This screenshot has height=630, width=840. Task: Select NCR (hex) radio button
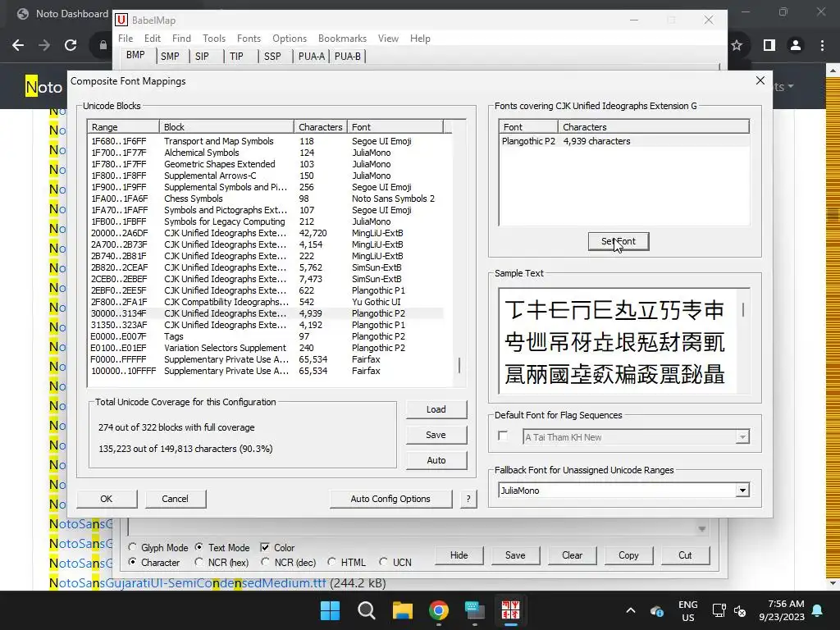(x=199, y=562)
